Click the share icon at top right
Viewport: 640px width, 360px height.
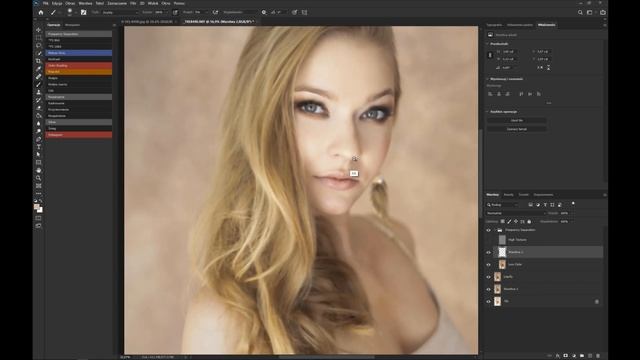click(x=603, y=12)
